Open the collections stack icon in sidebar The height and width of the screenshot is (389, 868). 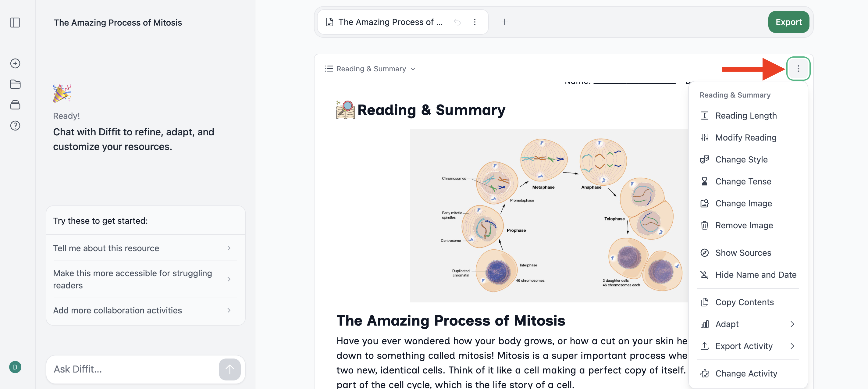point(15,105)
